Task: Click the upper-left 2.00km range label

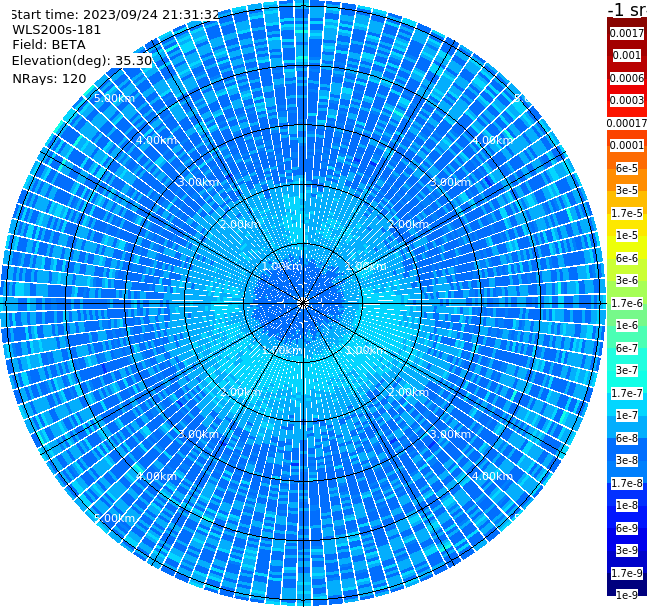Action: pos(241,224)
